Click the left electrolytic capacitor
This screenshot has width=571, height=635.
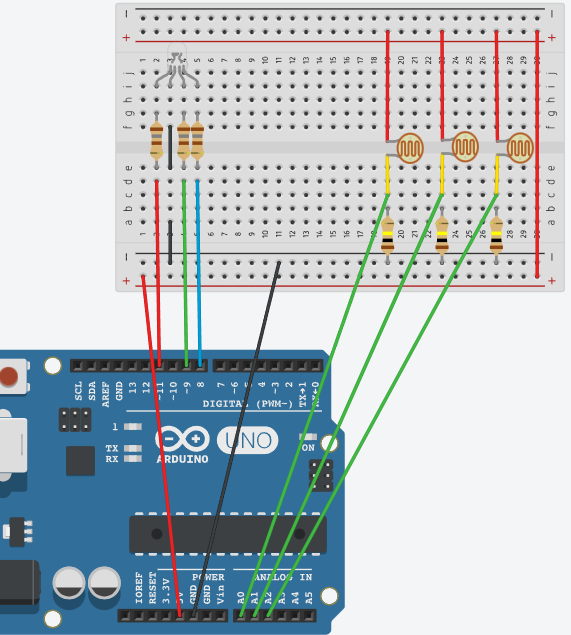[69, 583]
